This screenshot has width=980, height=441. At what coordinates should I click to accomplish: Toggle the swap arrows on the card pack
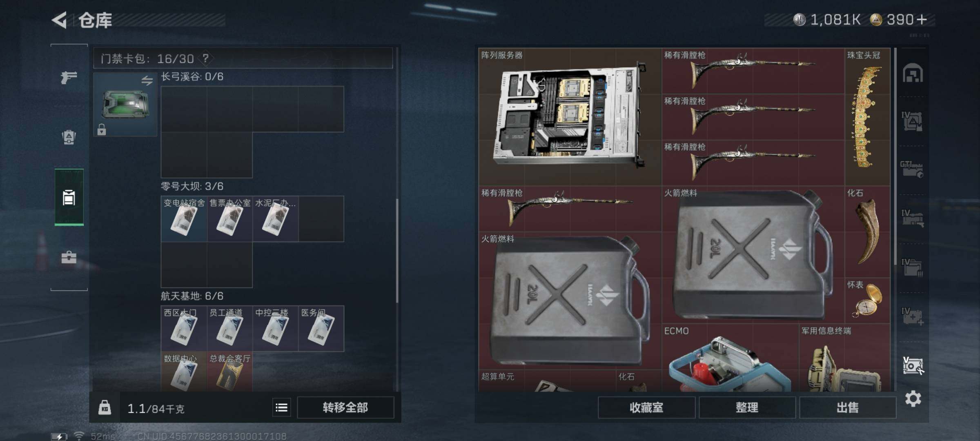(147, 80)
